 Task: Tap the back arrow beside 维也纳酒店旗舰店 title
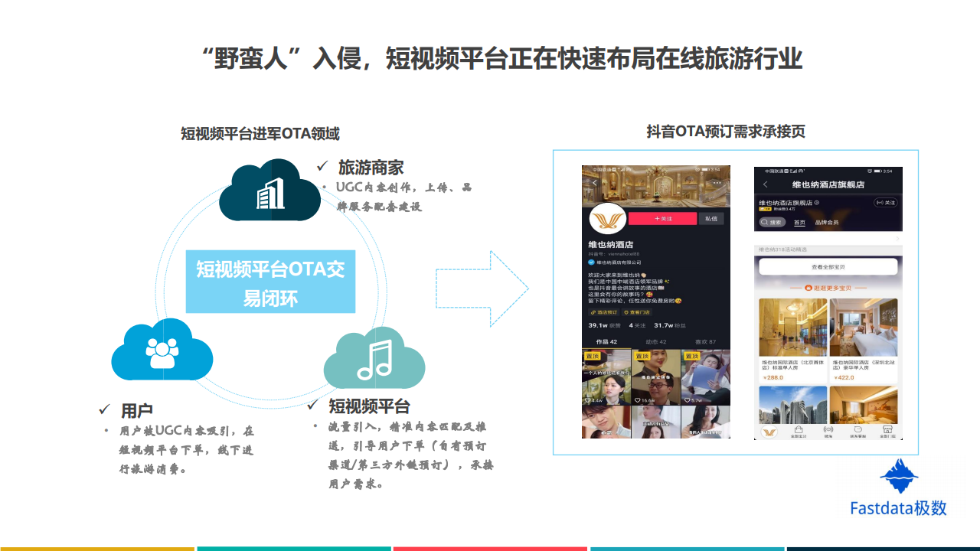(765, 185)
